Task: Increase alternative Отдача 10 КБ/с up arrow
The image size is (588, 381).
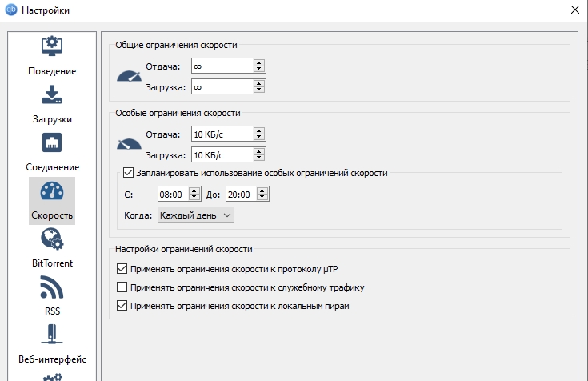Action: click(258, 130)
